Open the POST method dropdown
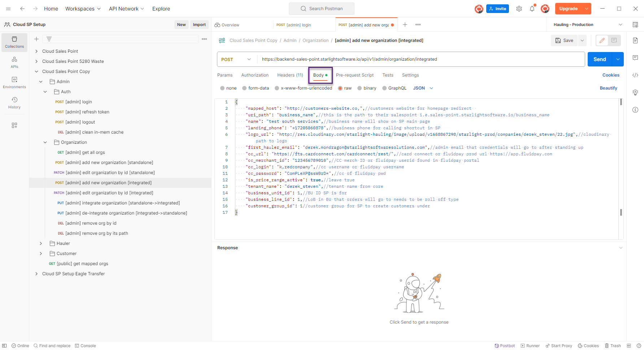This screenshot has width=644, height=350. point(236,59)
